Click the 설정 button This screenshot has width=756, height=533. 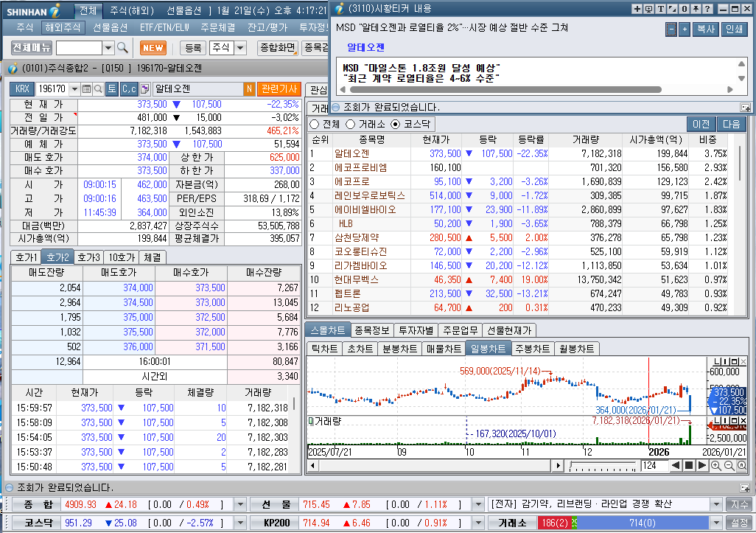[x=740, y=523]
